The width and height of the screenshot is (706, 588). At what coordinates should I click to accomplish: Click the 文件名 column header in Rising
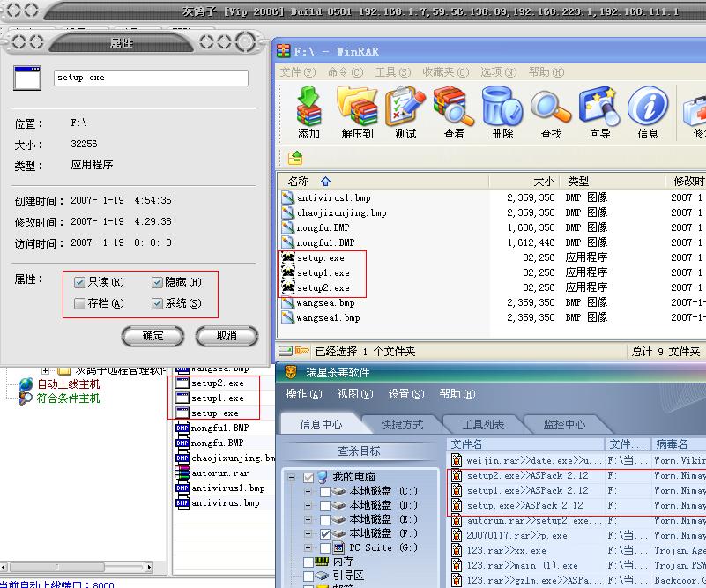pos(526,444)
